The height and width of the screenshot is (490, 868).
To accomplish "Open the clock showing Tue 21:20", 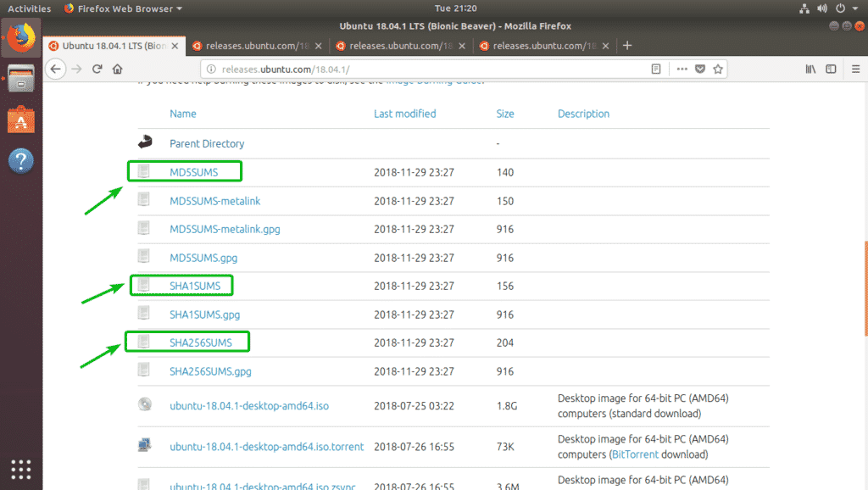I will (455, 8).
